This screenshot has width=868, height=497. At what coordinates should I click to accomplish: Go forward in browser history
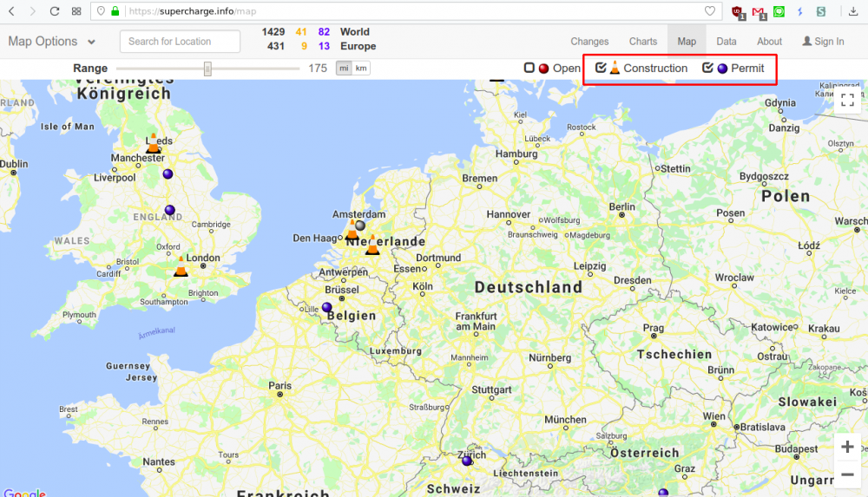[33, 11]
